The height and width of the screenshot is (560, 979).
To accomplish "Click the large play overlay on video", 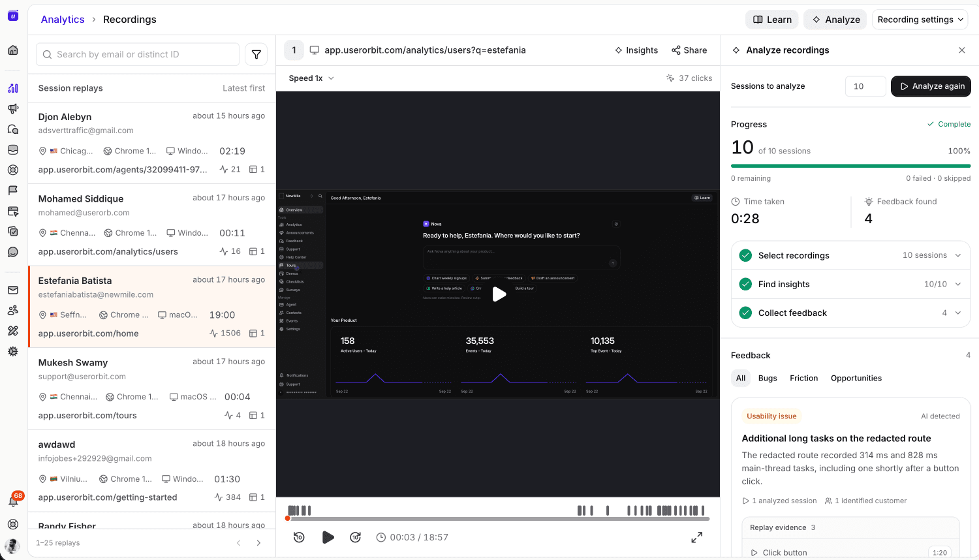I will pos(499,294).
